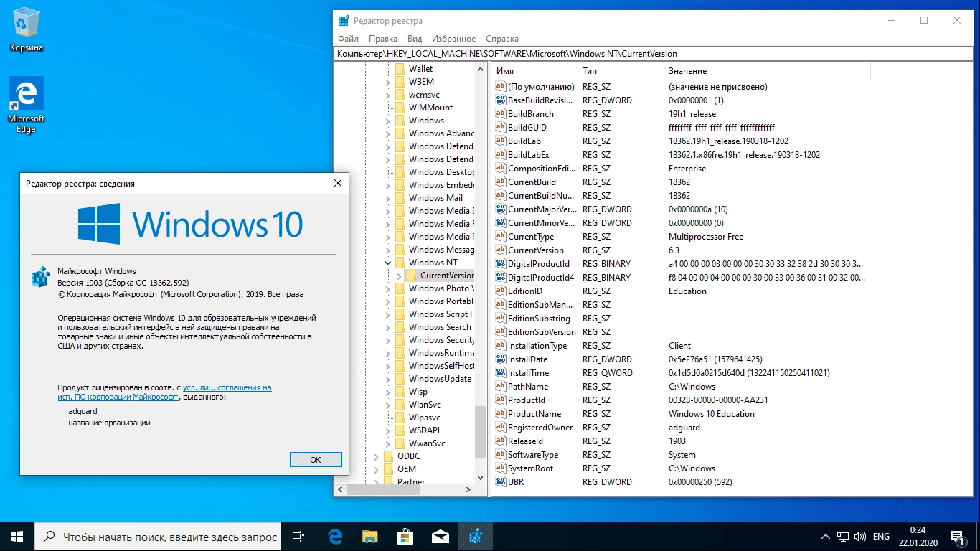Click the ProductName string value icon
This screenshot has width=980, height=551.
pyautogui.click(x=501, y=413)
